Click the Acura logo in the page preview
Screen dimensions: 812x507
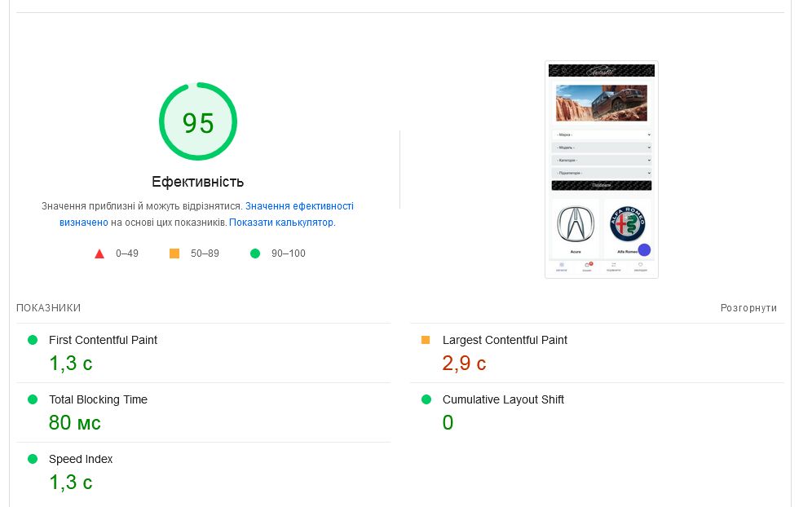pos(576,225)
